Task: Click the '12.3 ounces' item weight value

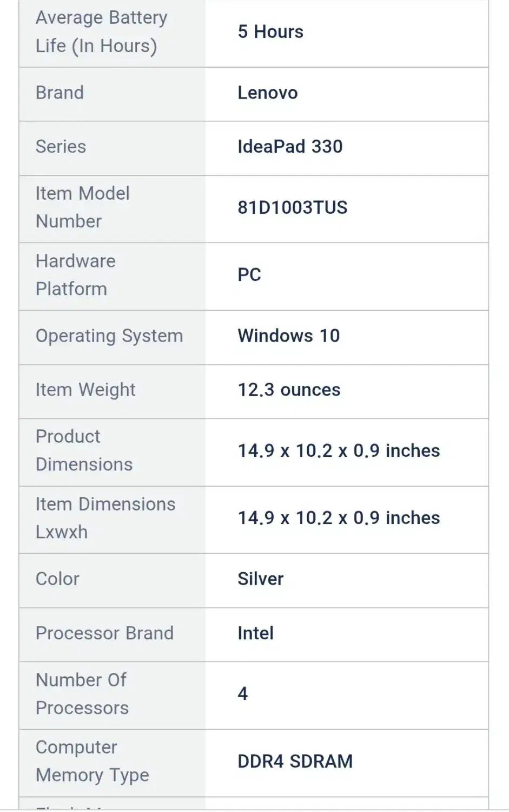Action: [289, 390]
